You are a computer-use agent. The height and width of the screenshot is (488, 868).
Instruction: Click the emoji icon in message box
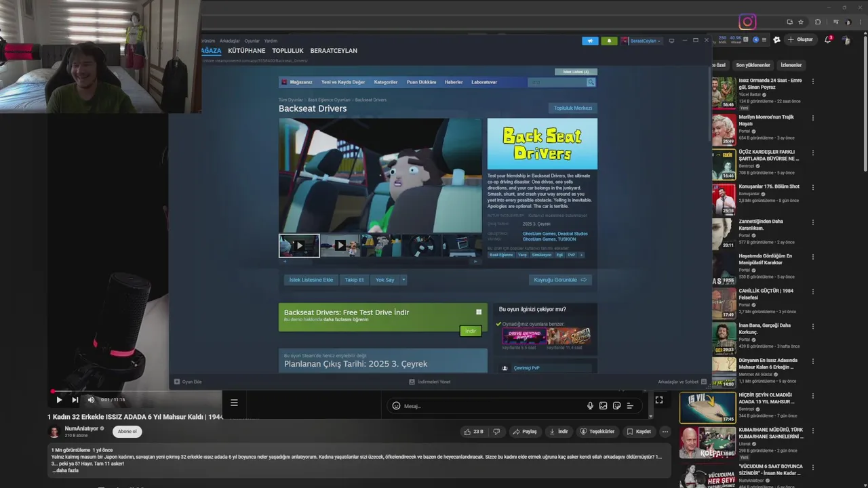coord(396,406)
